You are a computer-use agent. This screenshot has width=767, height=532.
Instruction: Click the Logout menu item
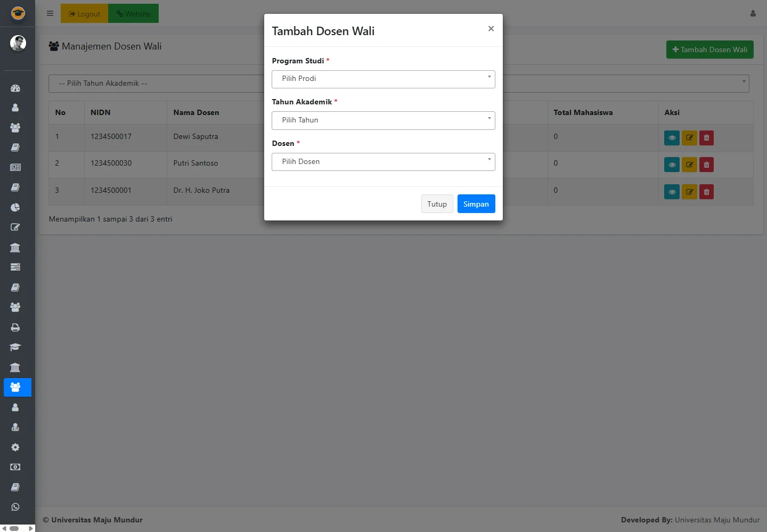pos(85,14)
